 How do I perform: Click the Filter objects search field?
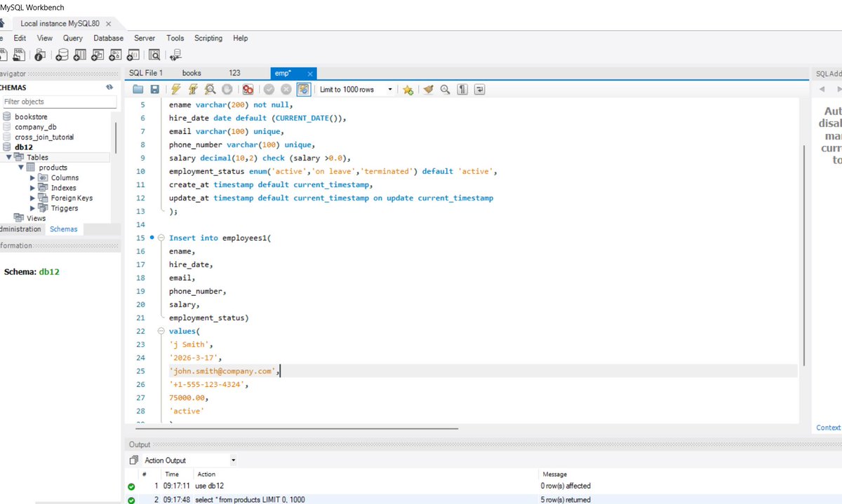(x=58, y=102)
